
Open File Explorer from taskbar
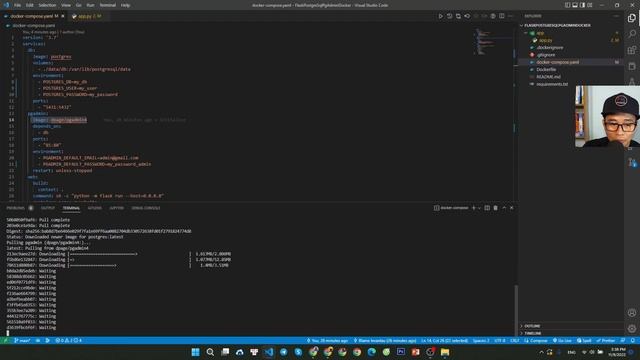pyautogui.click(x=445, y=352)
